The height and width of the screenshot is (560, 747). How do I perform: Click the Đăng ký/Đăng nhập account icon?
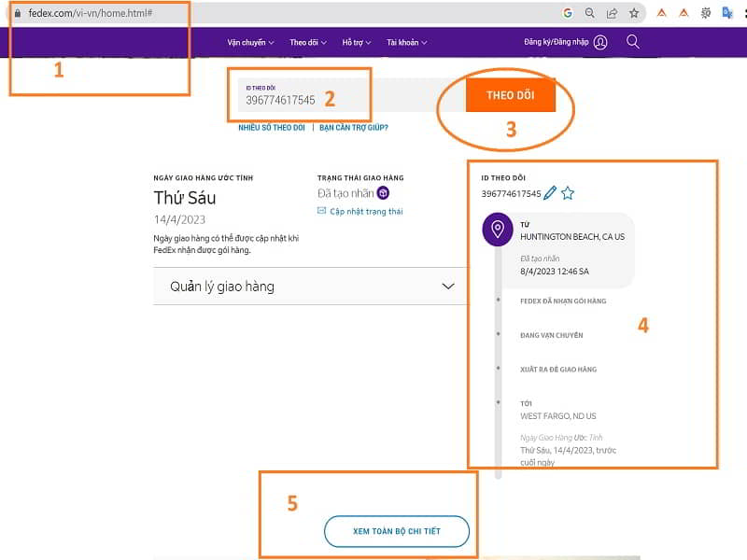click(599, 42)
